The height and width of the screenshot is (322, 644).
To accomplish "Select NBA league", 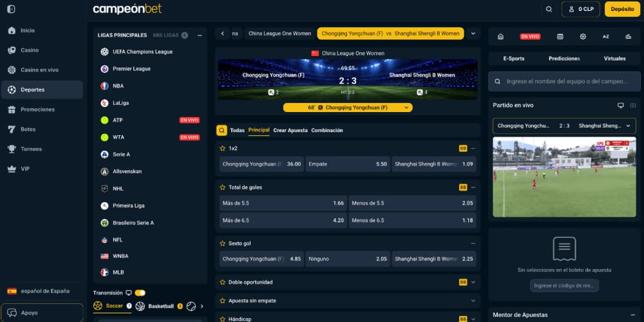I will click(x=150, y=86).
